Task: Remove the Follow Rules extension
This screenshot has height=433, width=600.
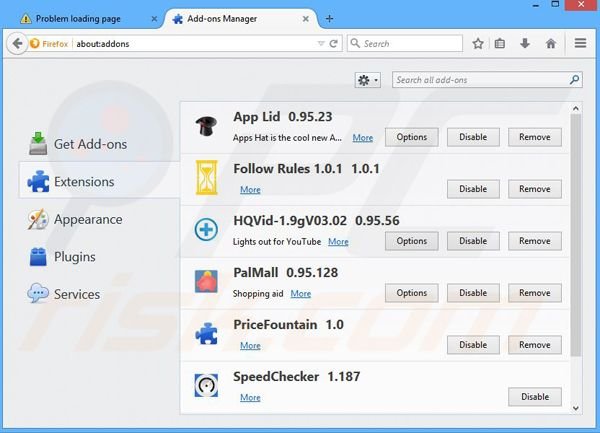Action: point(535,189)
